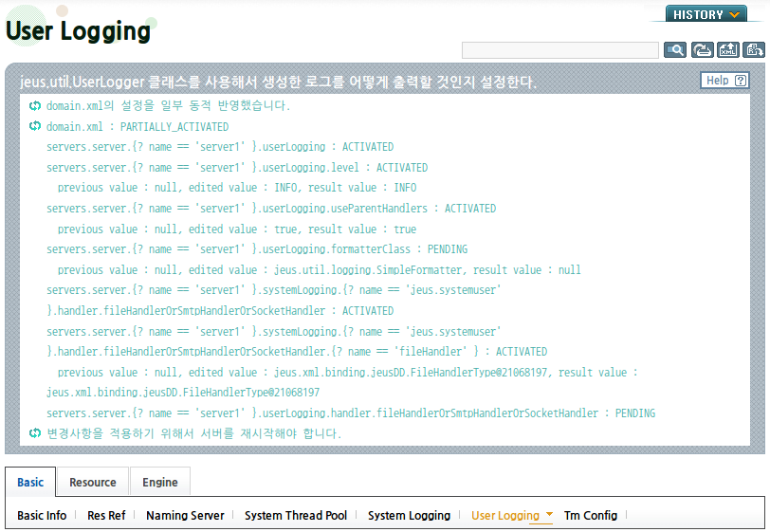Select the Basic tab
Screen dimensions: 770x532
click(30, 482)
